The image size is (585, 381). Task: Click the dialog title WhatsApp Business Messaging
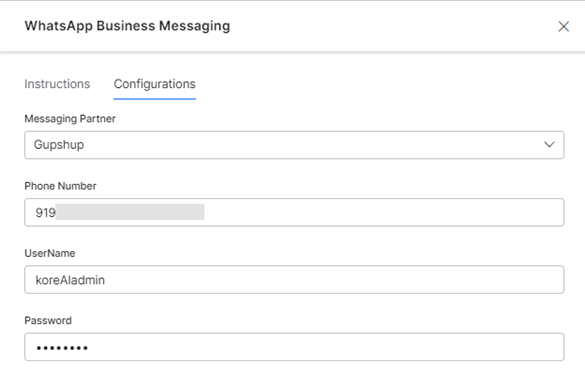127,26
